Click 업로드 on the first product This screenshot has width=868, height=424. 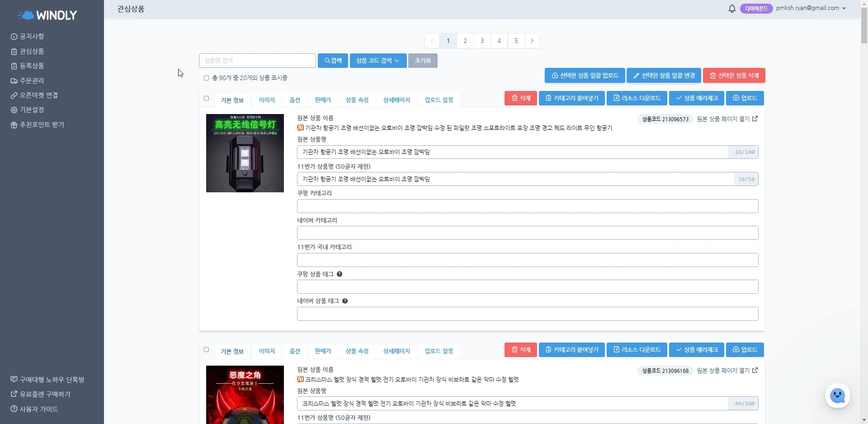point(745,98)
